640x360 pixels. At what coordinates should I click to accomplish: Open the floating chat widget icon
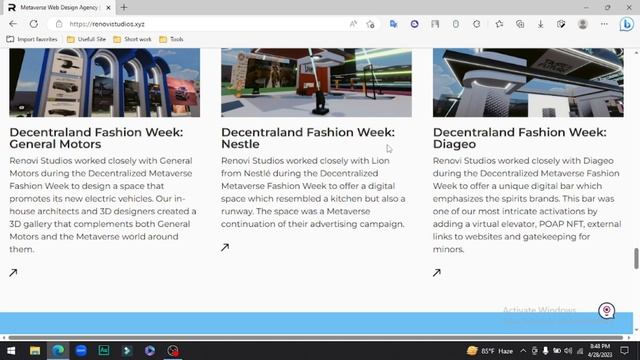pyautogui.click(x=607, y=311)
